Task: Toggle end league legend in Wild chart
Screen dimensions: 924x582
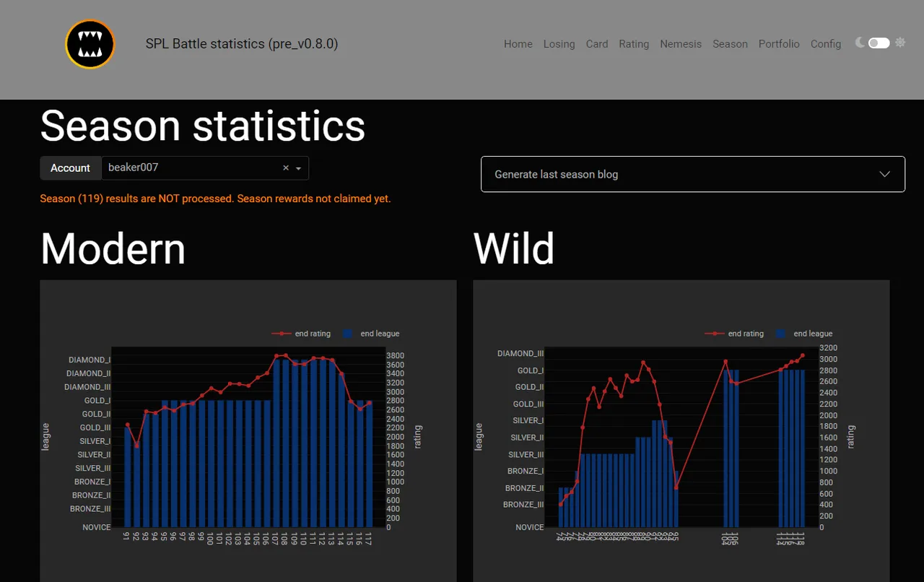Action: tap(804, 334)
